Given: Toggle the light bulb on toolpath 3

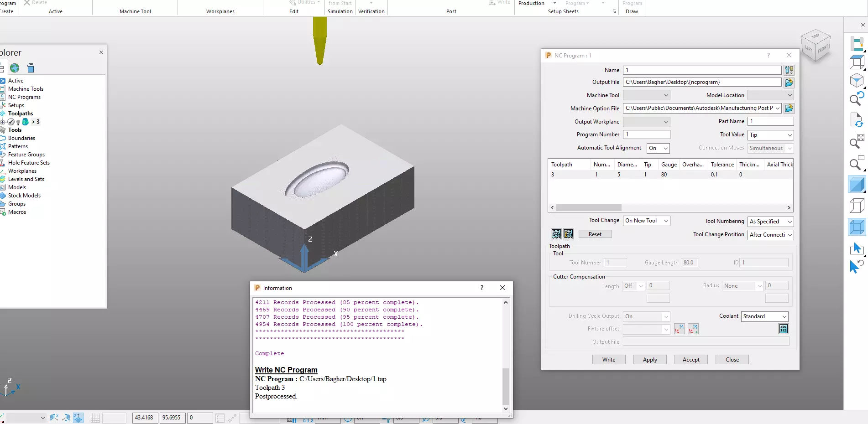Looking at the screenshot, I should coord(18,122).
